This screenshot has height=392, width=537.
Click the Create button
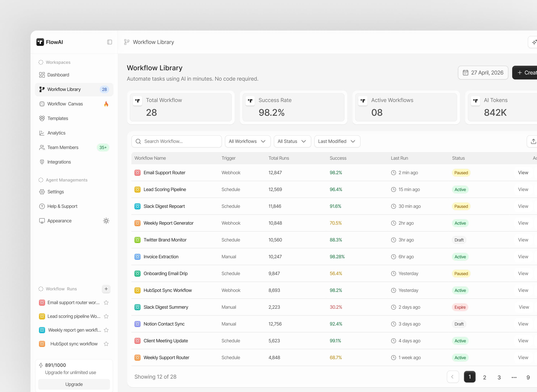click(525, 73)
